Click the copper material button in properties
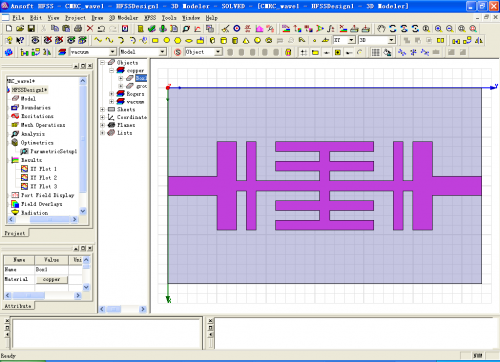Screen dimensions: 500x362 point(51,279)
